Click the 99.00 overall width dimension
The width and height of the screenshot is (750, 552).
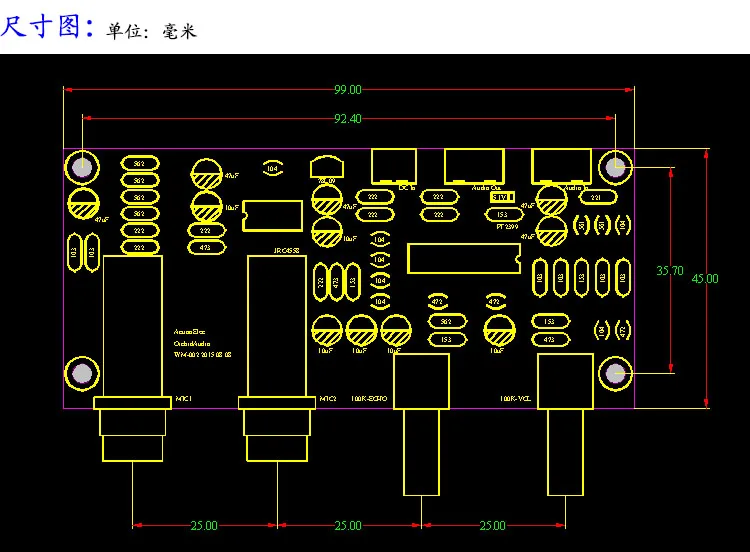(348, 89)
